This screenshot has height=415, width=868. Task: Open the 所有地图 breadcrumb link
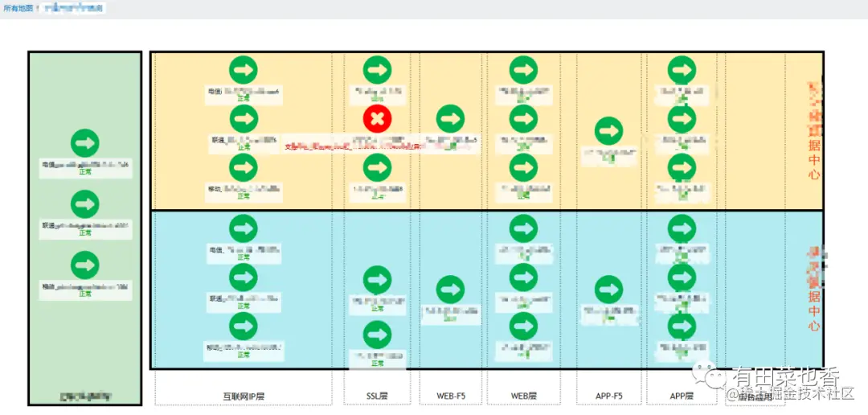[18, 8]
